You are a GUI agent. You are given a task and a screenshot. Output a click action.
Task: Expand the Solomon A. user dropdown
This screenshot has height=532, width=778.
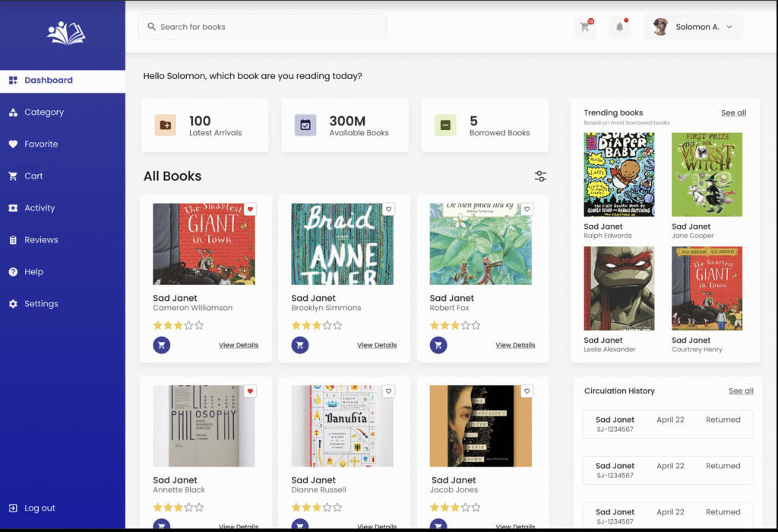(x=729, y=27)
